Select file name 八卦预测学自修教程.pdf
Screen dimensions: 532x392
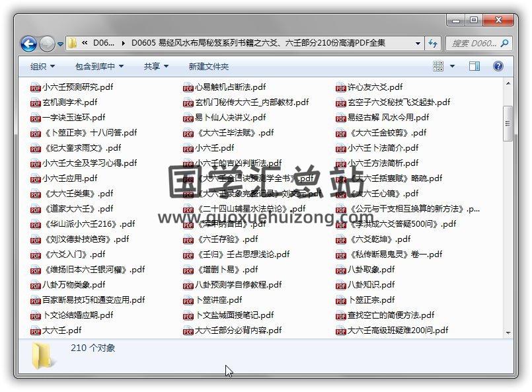pos(238,285)
